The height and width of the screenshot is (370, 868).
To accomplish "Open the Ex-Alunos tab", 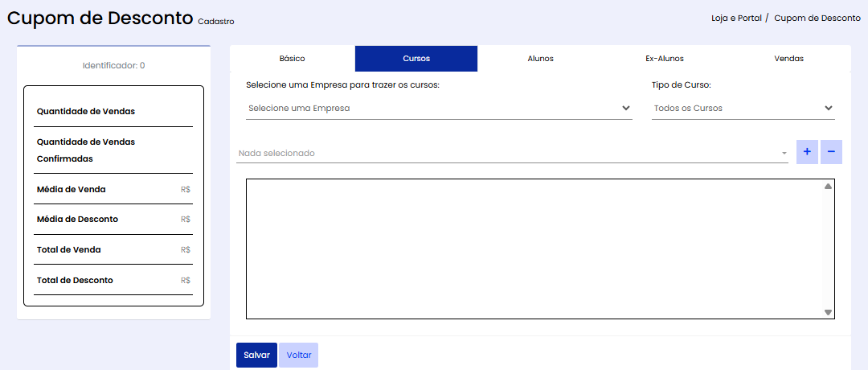I will (665, 59).
